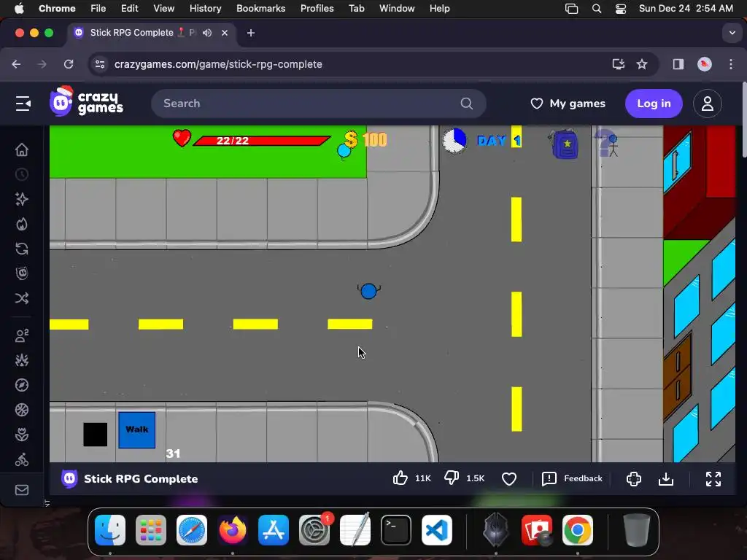Open the contact envelope icon in sidebar
The width and height of the screenshot is (747, 560).
tap(21, 490)
